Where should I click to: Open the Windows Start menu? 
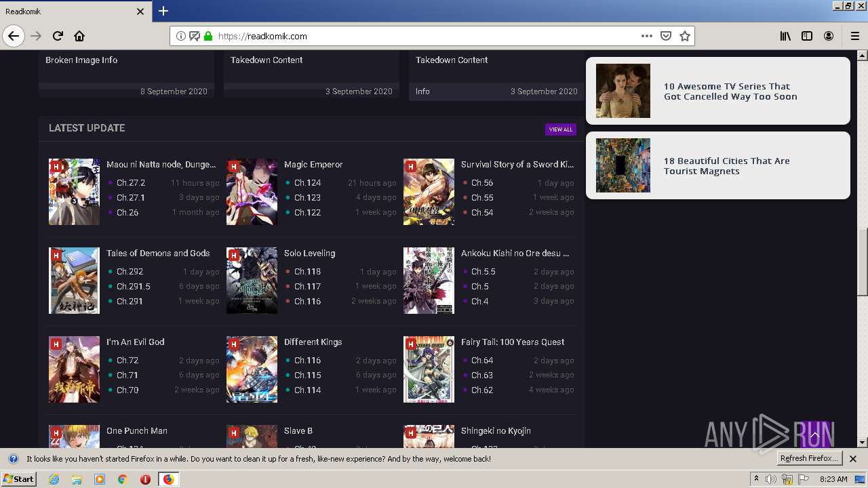[19, 479]
